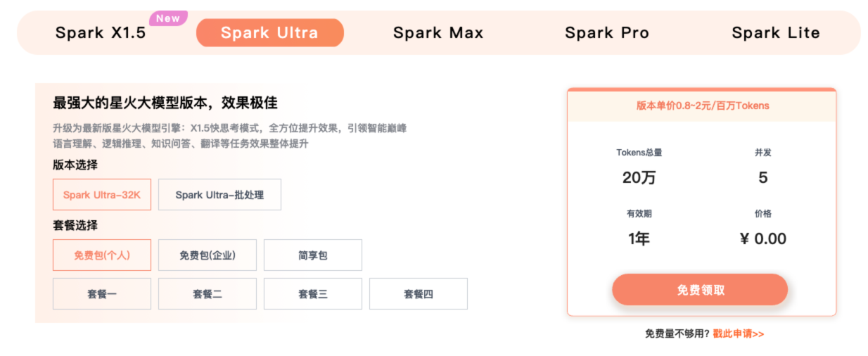This screenshot has height=356, width=868.
Task: Select the 套餐一 option
Action: (x=102, y=294)
